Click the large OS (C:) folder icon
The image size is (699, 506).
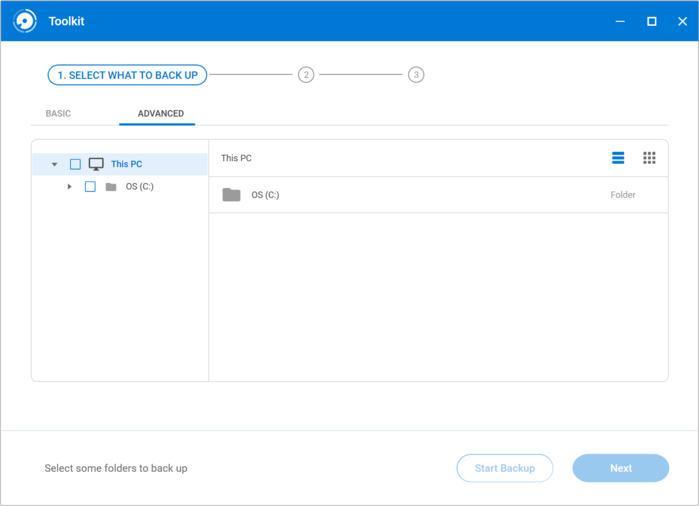coord(231,195)
